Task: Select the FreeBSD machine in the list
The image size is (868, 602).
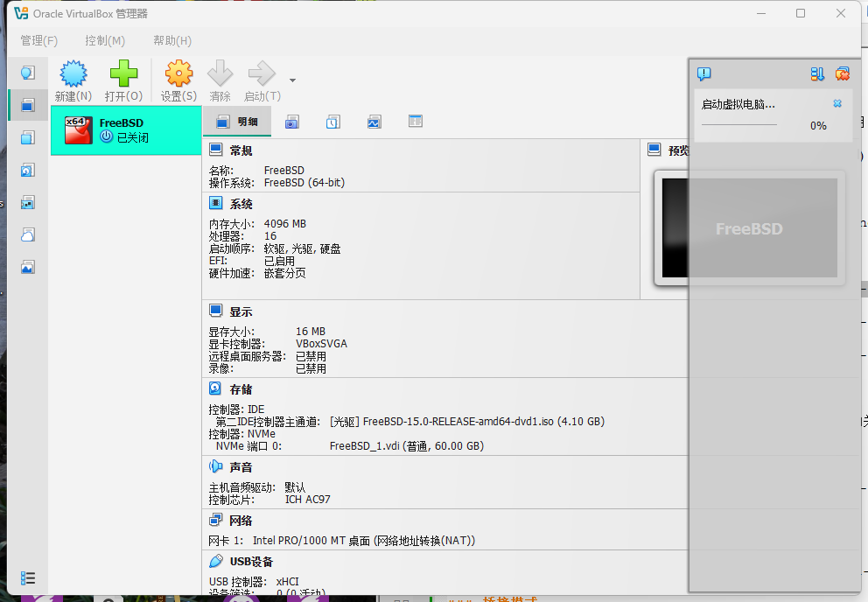Action: coord(126,130)
